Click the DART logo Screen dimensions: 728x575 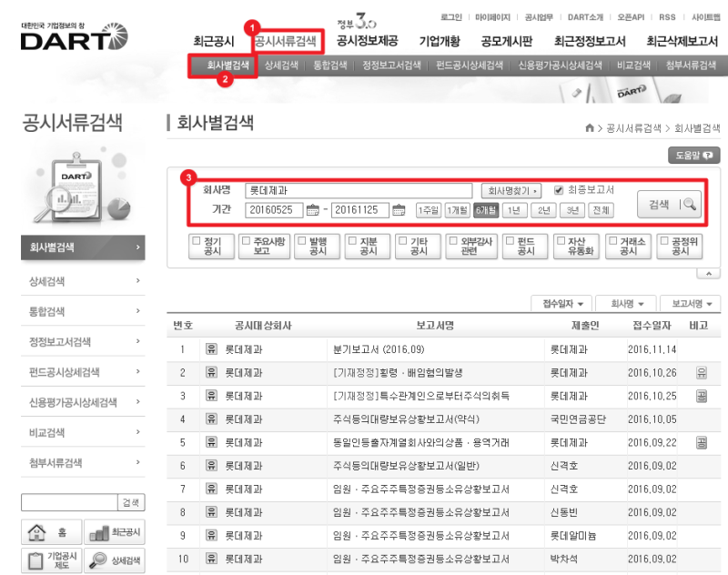pyautogui.click(x=75, y=37)
